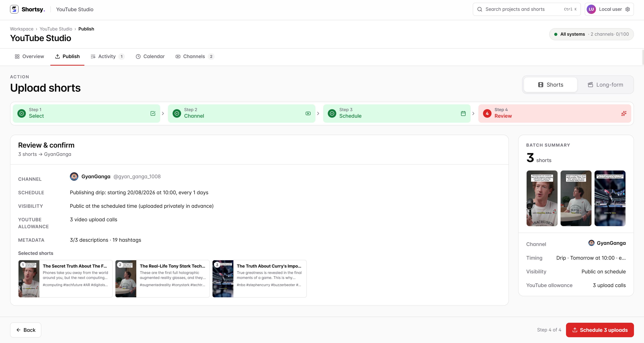This screenshot has width=644, height=343.
Task: Click the Schedule 3 uploads button
Action: (x=600, y=330)
